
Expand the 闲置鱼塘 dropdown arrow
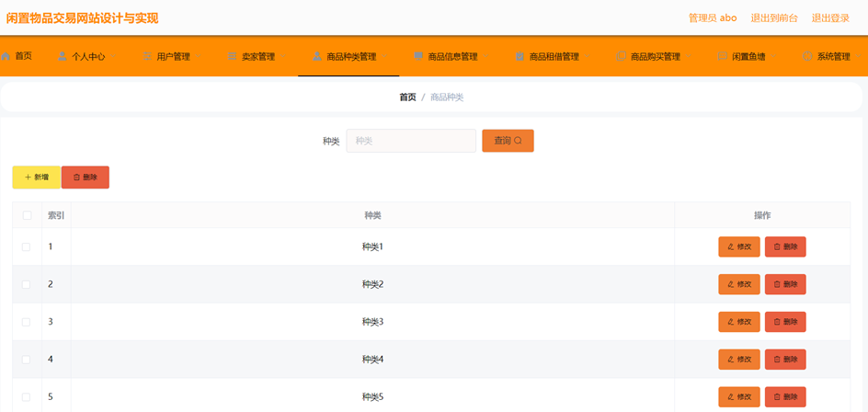[x=773, y=56]
